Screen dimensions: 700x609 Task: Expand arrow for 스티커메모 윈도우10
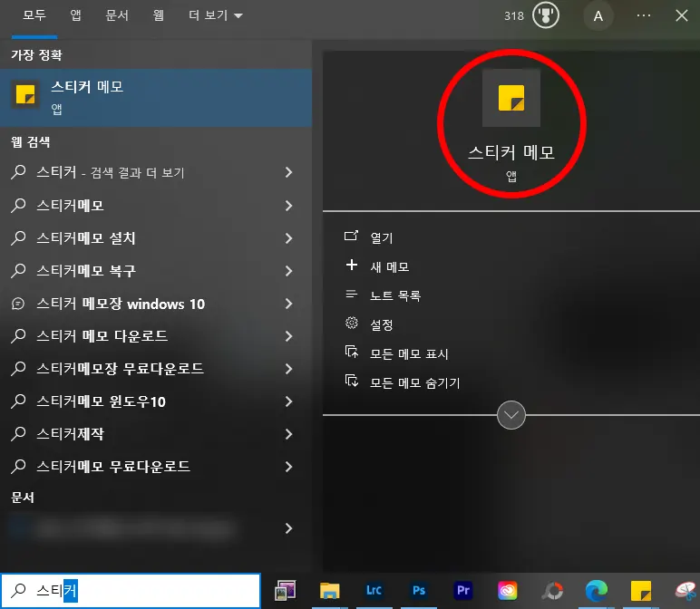[289, 401]
